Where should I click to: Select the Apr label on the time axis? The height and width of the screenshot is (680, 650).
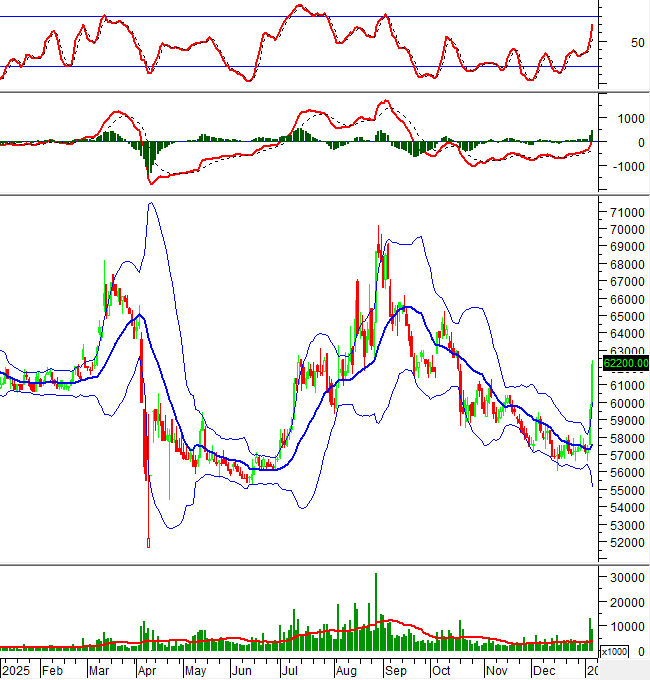pyautogui.click(x=146, y=670)
